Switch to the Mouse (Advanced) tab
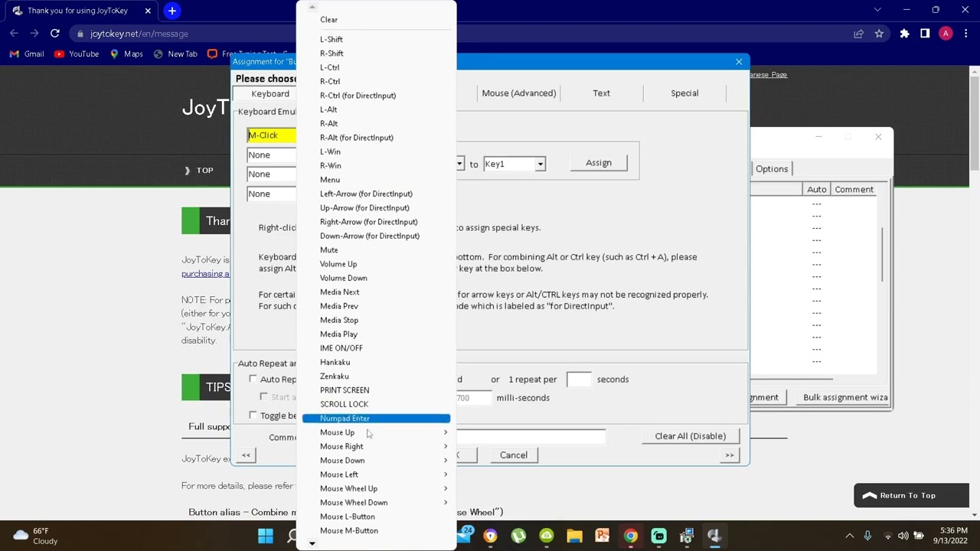Screen dimensions: 980x551 coord(519,93)
